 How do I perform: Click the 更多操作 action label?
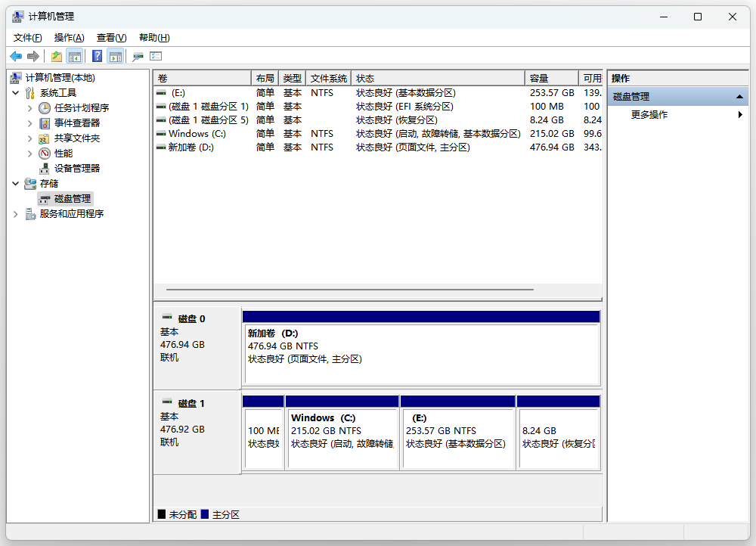point(649,115)
